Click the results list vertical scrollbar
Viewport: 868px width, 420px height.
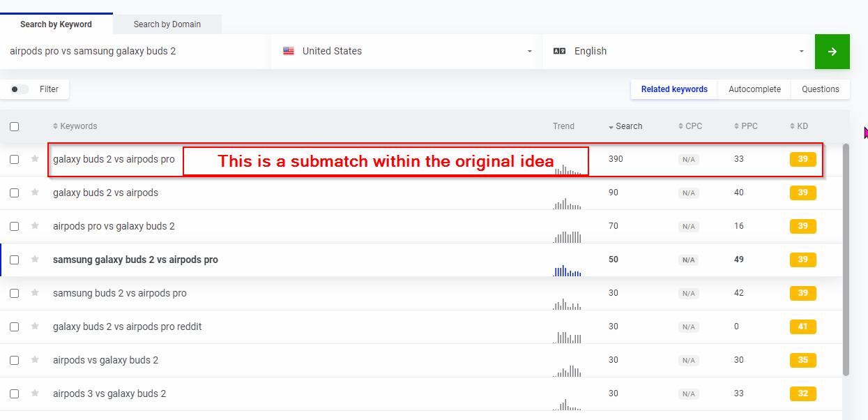(846, 260)
